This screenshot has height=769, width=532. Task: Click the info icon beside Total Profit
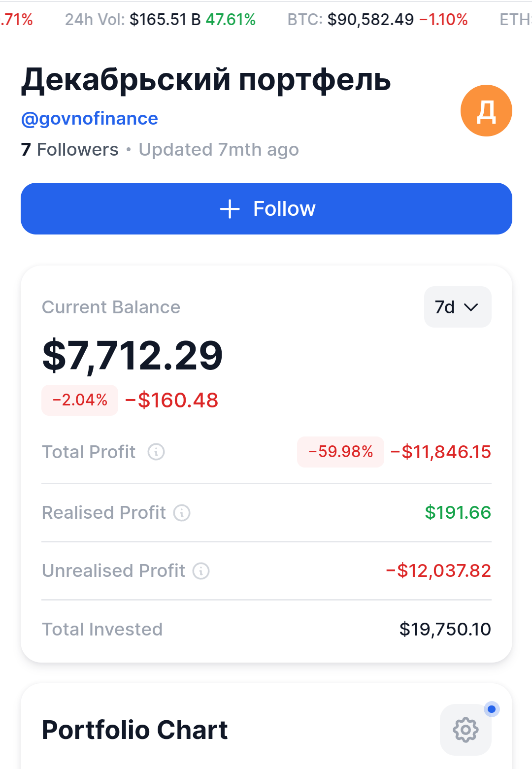click(156, 452)
